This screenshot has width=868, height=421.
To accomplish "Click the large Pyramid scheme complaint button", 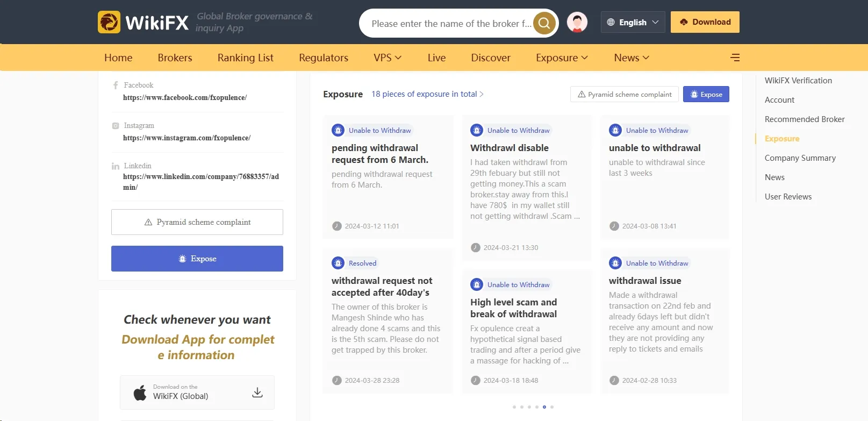I will pos(197,222).
